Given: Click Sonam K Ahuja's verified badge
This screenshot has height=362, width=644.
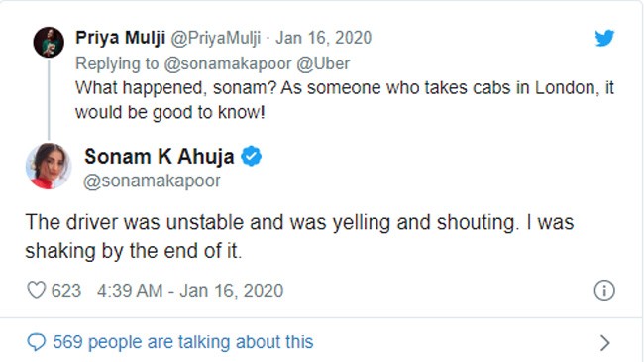Looking at the screenshot, I should tap(251, 157).
